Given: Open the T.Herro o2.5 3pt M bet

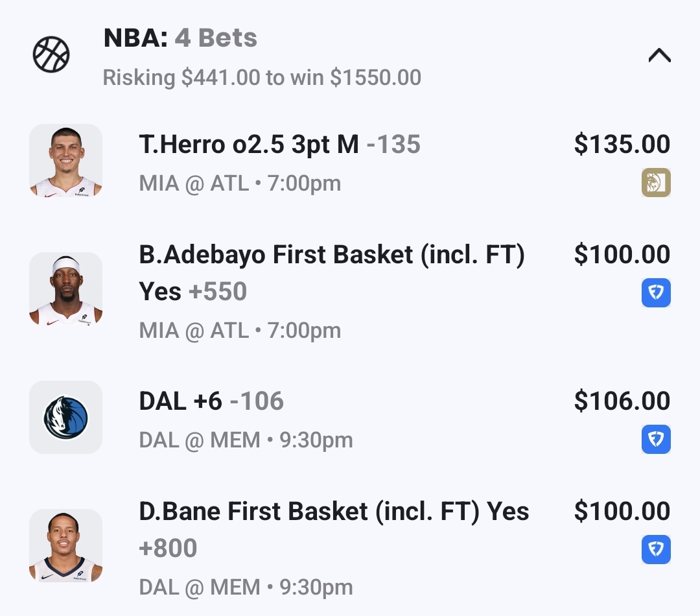Looking at the screenshot, I should 249,145.
